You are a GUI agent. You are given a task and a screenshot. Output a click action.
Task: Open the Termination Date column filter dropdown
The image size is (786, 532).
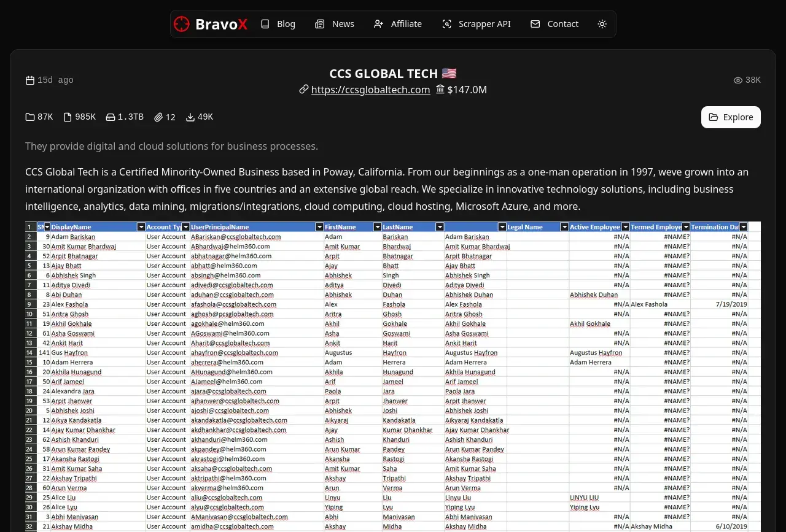pos(744,227)
